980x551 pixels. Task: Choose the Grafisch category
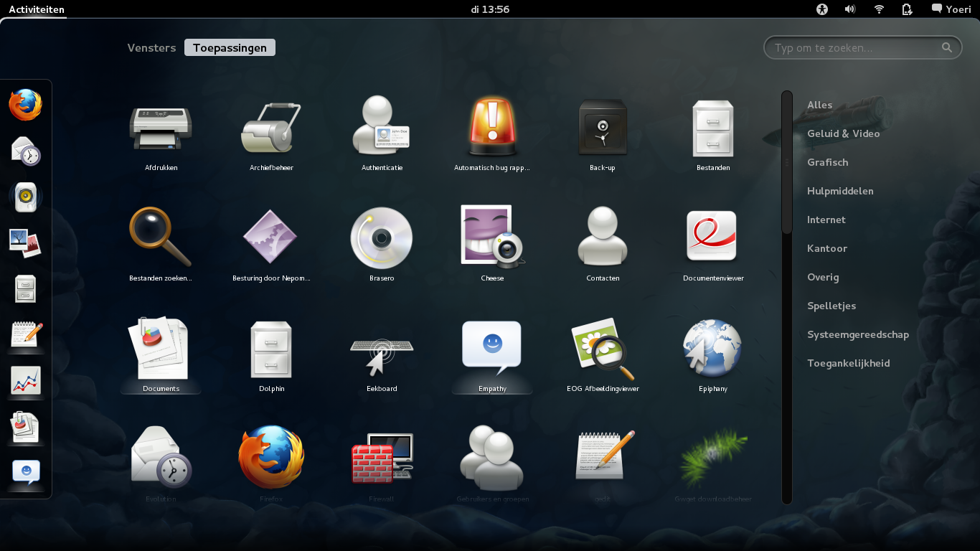click(x=828, y=162)
